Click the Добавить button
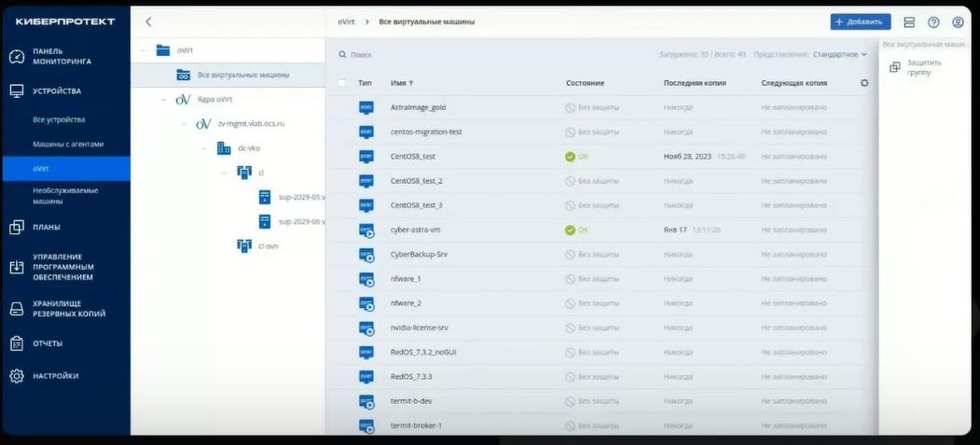980x445 pixels. (x=860, y=21)
